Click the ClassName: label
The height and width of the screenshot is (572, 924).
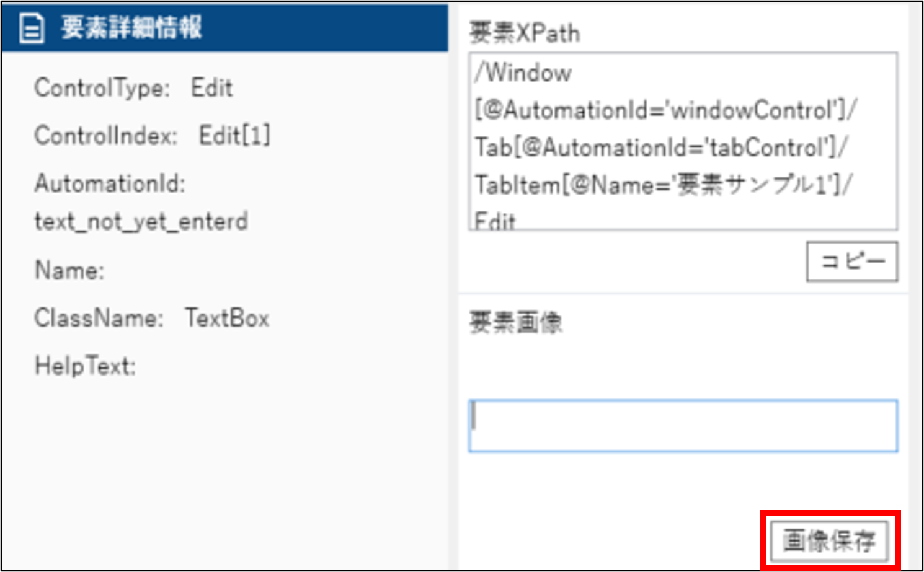99,319
